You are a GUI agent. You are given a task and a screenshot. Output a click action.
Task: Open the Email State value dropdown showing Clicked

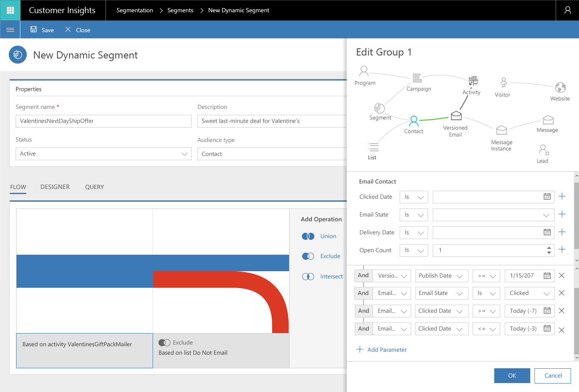pos(529,293)
